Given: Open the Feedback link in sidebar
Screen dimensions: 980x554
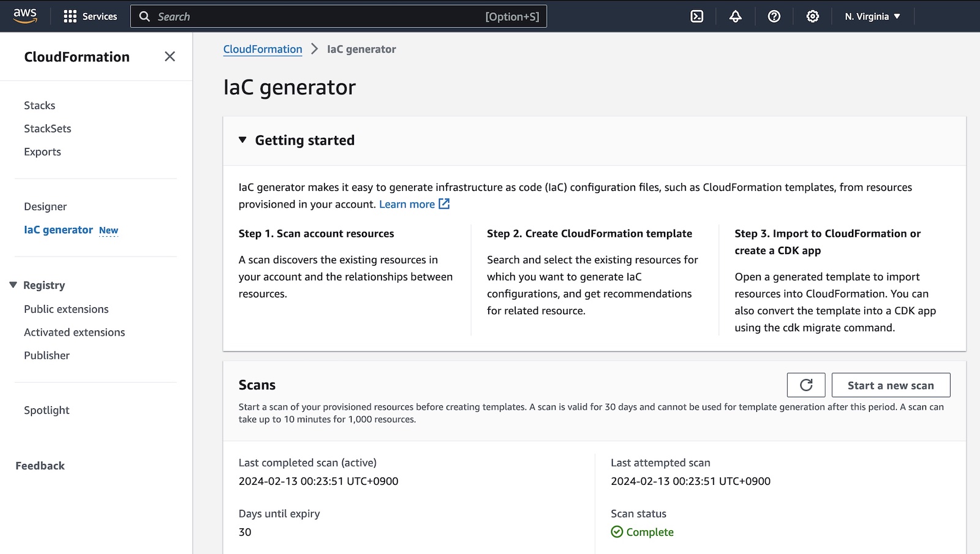Looking at the screenshot, I should (40, 466).
